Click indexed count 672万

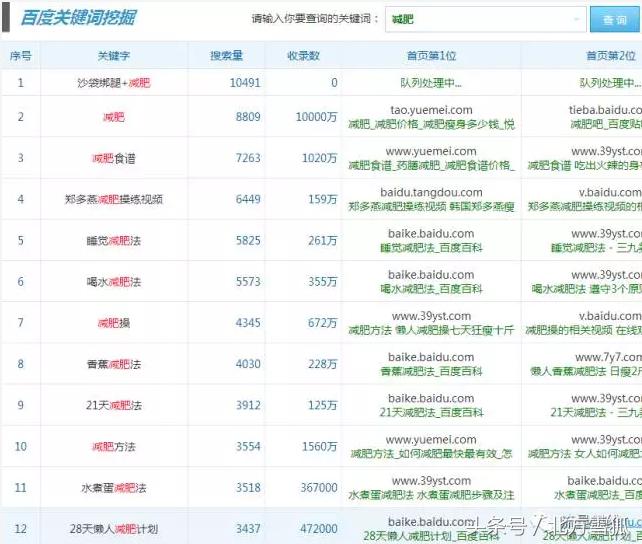tap(323, 323)
